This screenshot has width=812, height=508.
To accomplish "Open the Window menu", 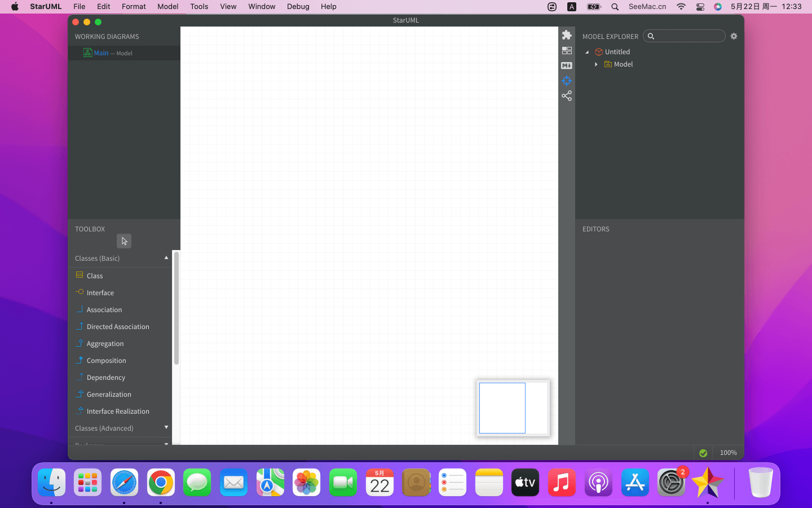I will (262, 7).
